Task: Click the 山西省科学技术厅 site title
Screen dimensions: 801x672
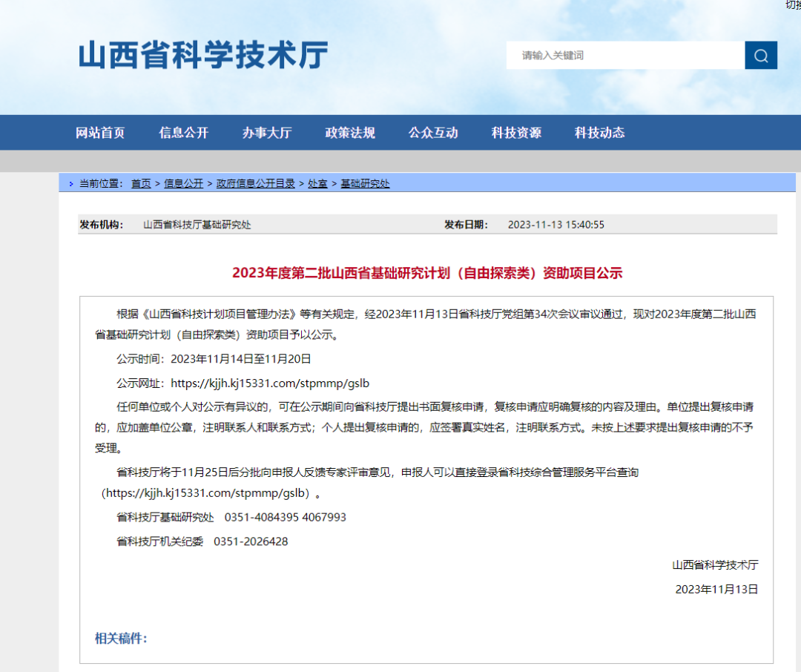Action: [x=203, y=55]
